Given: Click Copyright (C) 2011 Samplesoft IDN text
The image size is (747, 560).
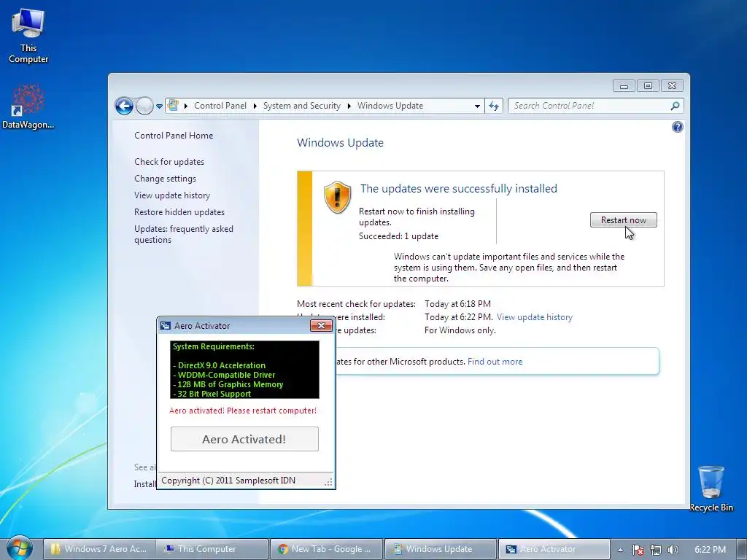Looking at the screenshot, I should tap(228, 480).
